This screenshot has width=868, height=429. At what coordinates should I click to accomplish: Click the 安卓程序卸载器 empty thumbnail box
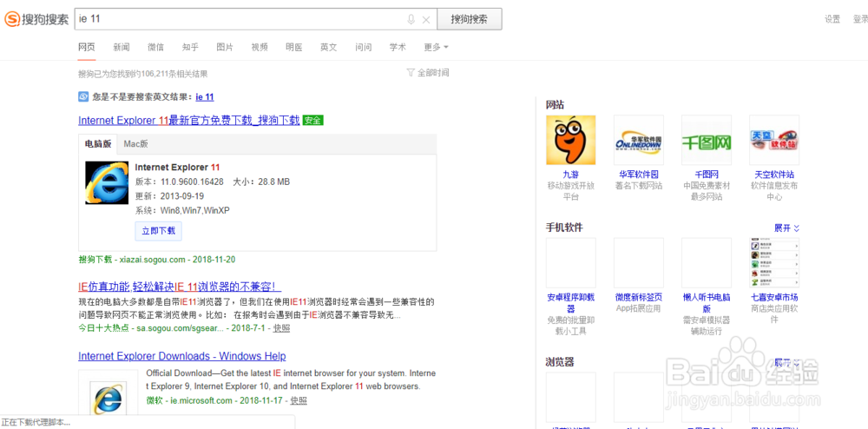[x=571, y=262]
